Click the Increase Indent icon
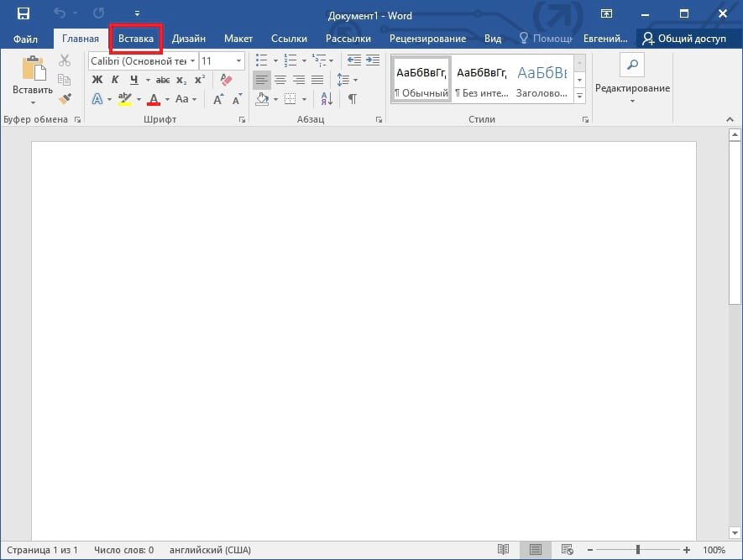Image resolution: width=743 pixels, height=560 pixels. pyautogui.click(x=373, y=60)
